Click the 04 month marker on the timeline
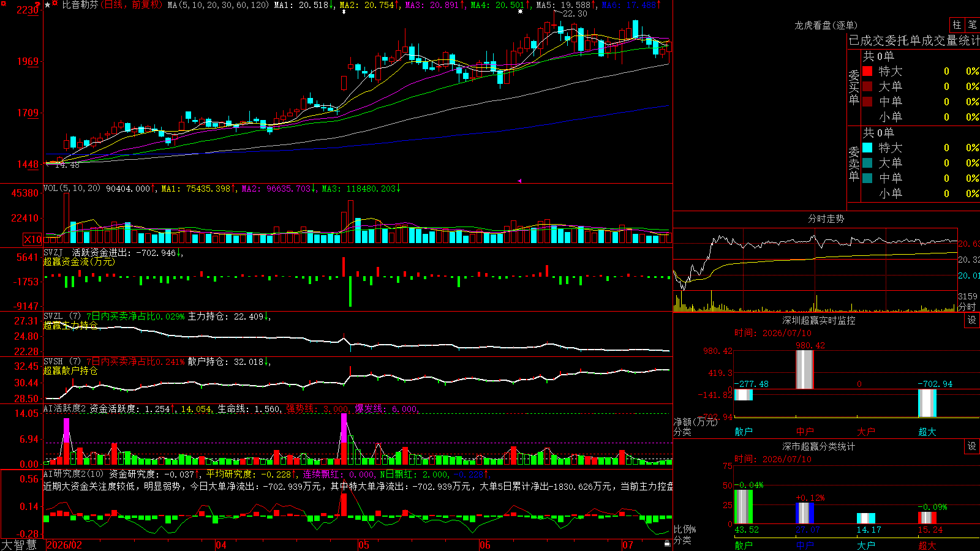This screenshot has width=980, height=551. coord(221,545)
